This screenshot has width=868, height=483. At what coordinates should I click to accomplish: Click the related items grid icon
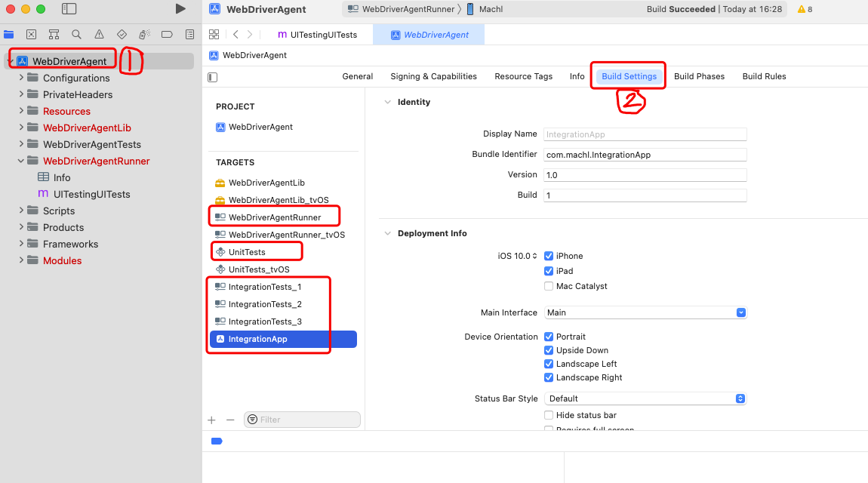click(214, 34)
